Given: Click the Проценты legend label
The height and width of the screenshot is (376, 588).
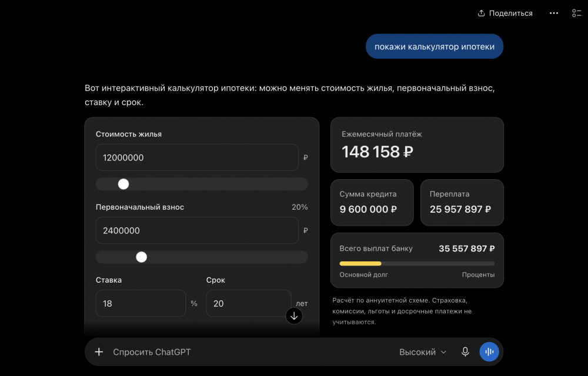Looking at the screenshot, I should (x=478, y=275).
